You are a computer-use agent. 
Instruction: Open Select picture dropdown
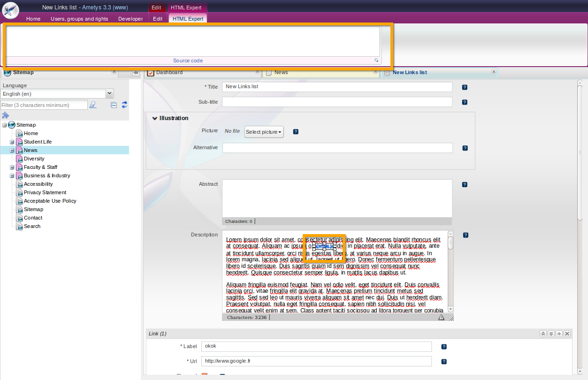coord(264,132)
